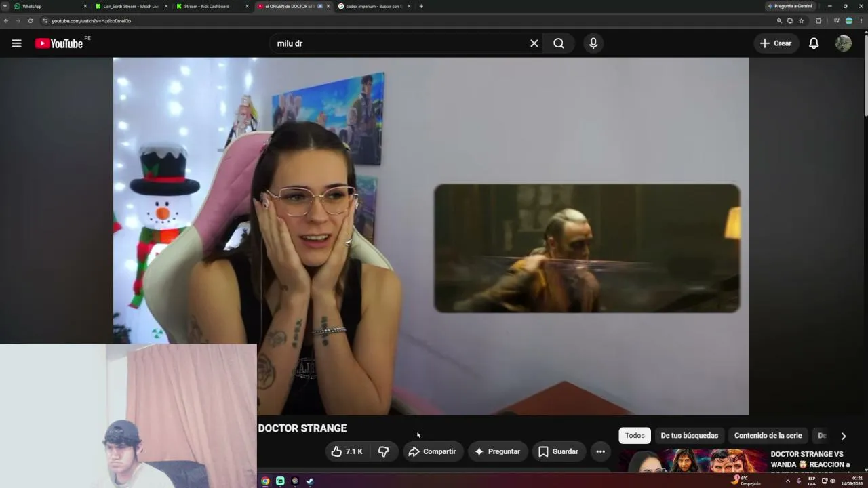Open a new browser tab
Viewport: 868px width, 488px height.
[421, 6]
